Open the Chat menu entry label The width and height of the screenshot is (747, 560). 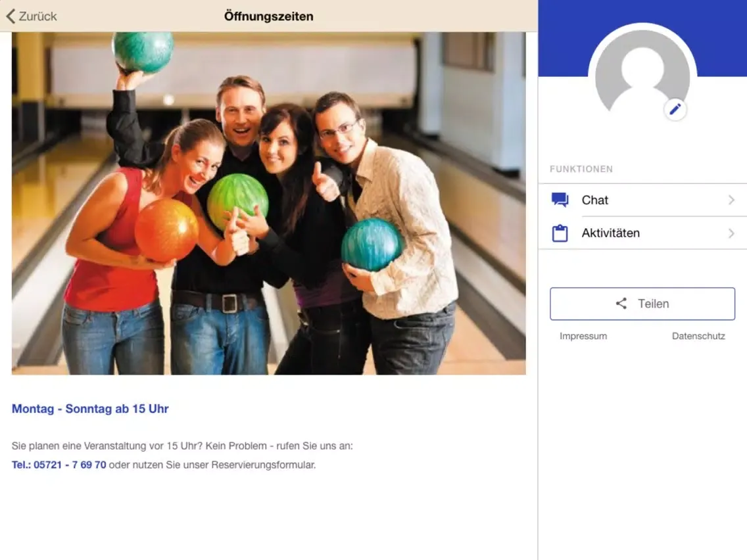click(594, 200)
